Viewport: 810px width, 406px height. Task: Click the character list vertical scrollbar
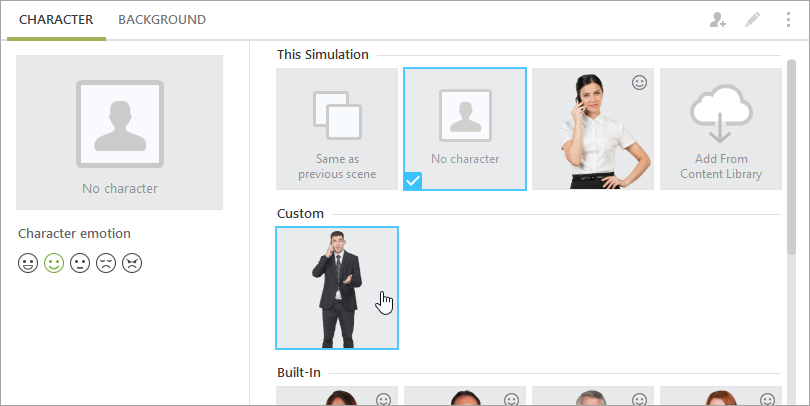point(791,157)
